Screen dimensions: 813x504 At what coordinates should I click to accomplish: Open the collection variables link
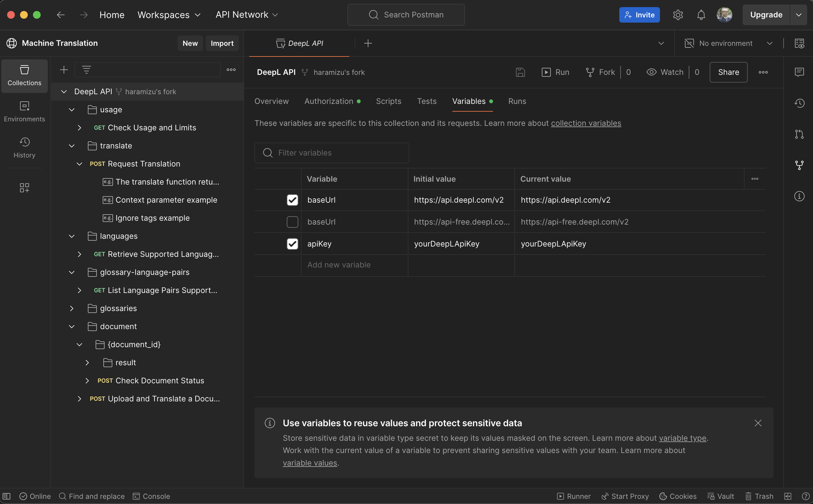[586, 123]
